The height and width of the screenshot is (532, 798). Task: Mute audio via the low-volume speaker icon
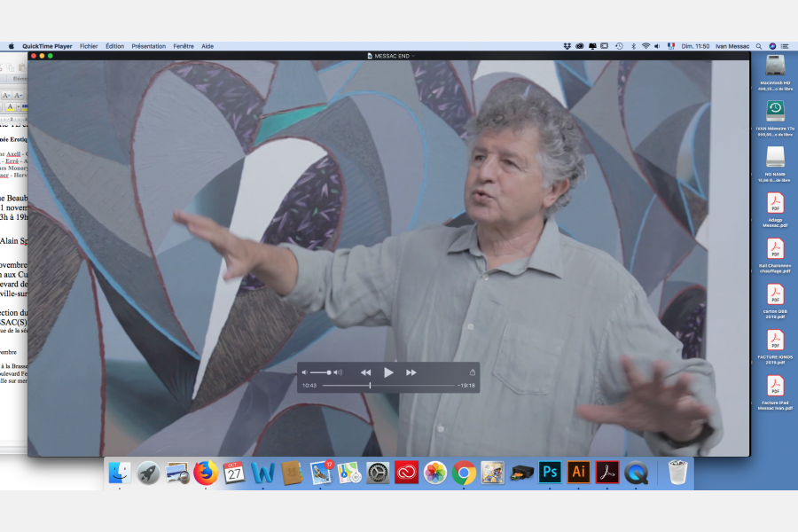(x=305, y=372)
